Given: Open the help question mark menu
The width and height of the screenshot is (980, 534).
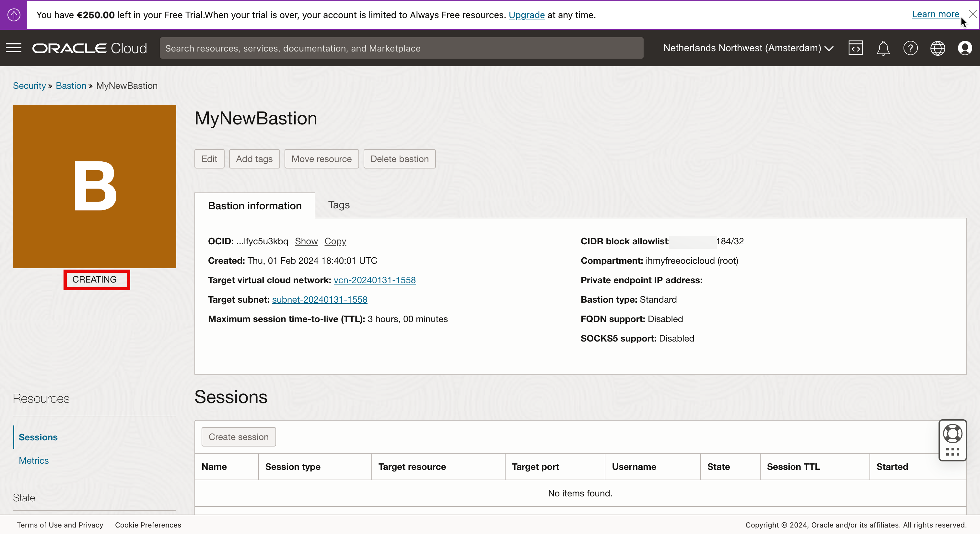Looking at the screenshot, I should [910, 48].
